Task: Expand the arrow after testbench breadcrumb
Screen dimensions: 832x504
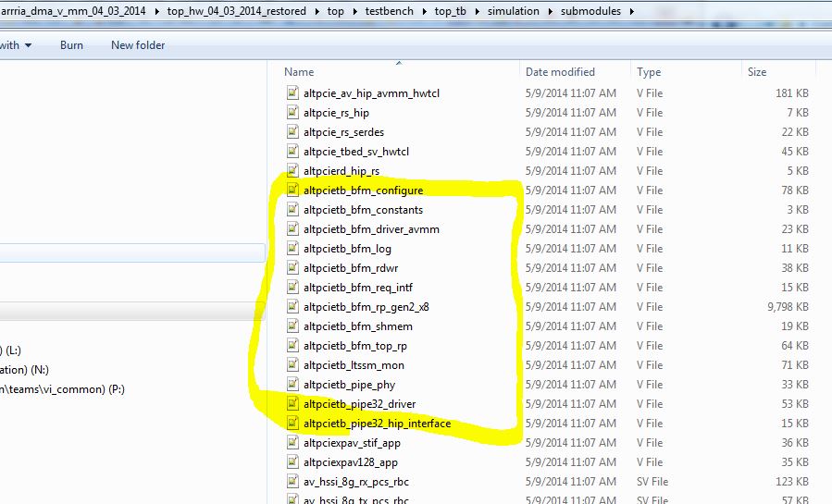Action: click(424, 12)
